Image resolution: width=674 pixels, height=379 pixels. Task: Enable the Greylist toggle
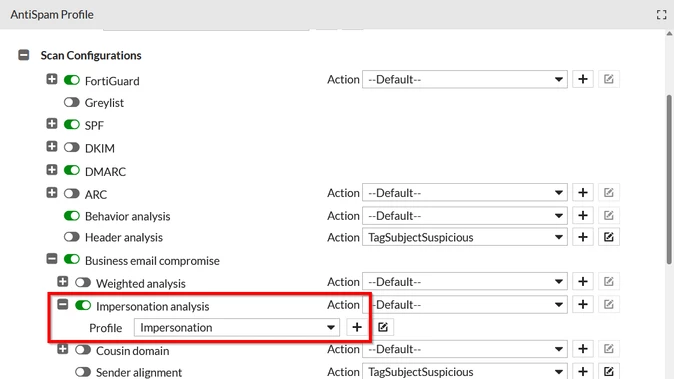click(x=72, y=102)
